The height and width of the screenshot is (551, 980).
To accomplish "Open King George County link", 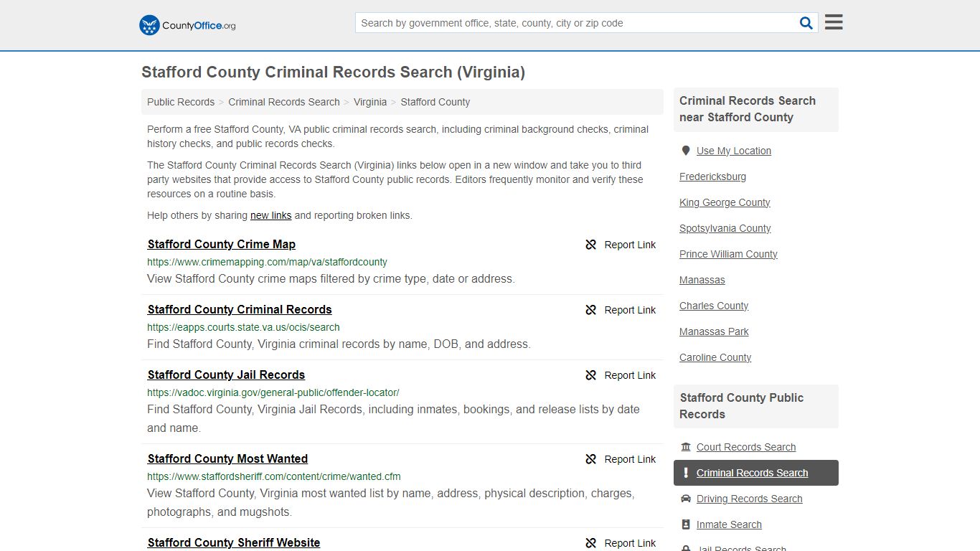I will point(725,202).
